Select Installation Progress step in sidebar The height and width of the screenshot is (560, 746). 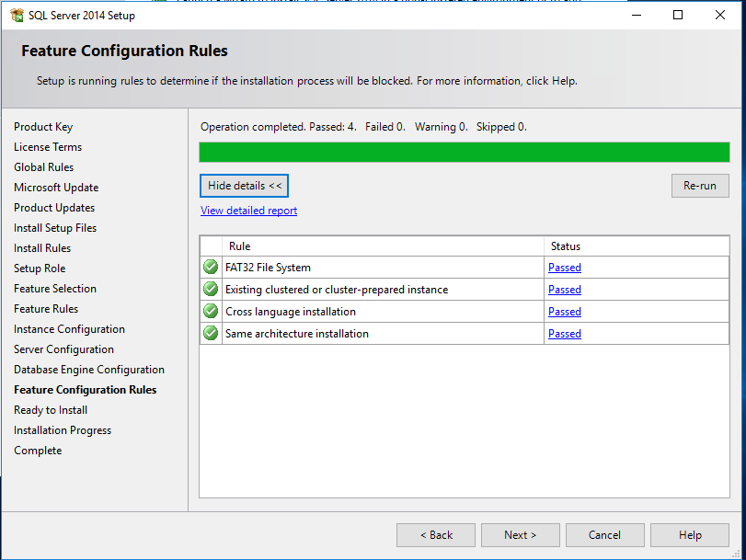click(63, 430)
